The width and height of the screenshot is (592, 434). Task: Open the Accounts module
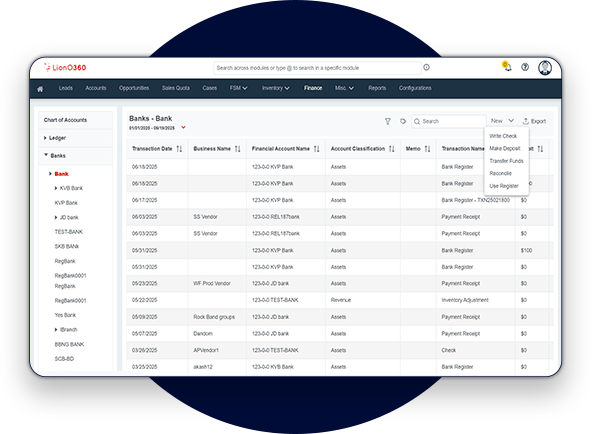pyautogui.click(x=96, y=88)
